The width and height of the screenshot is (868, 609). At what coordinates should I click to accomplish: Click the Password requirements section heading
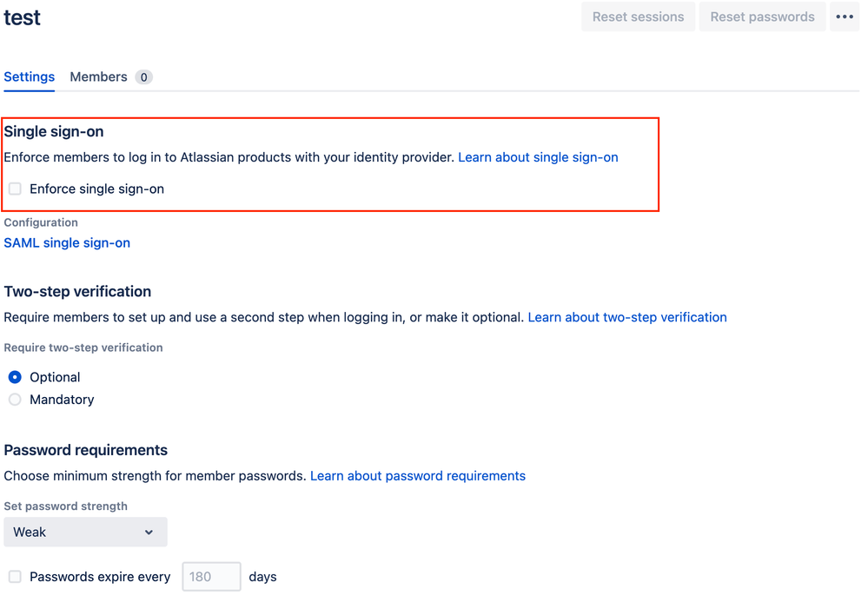point(86,450)
